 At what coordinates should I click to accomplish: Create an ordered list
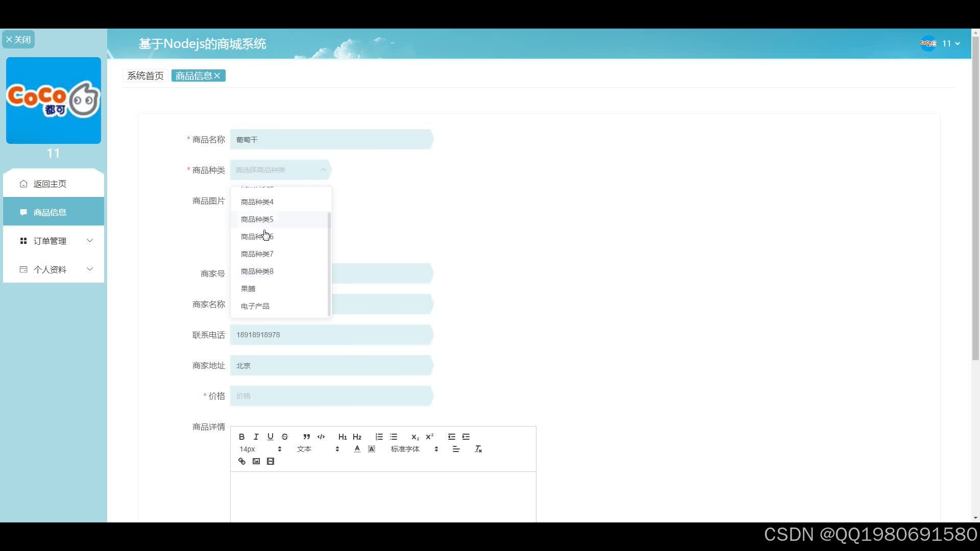(379, 437)
